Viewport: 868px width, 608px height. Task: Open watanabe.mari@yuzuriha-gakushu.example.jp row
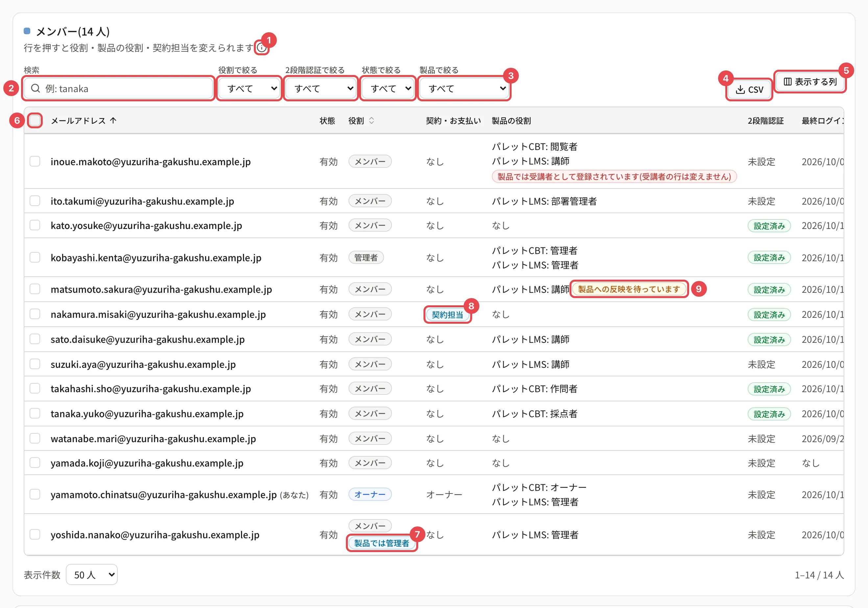tap(434, 439)
